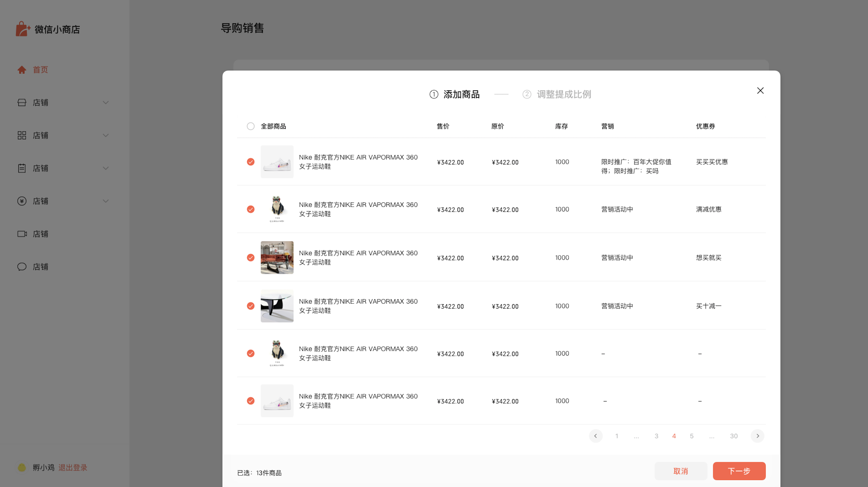The image size is (868, 487).
Task: Click the 下一步 next-step button
Action: tap(739, 471)
